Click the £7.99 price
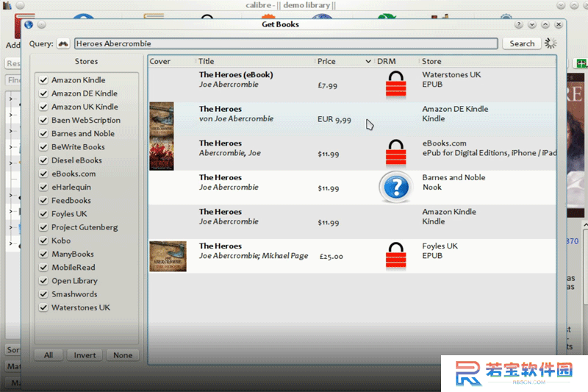This screenshot has height=392, width=588. click(327, 85)
